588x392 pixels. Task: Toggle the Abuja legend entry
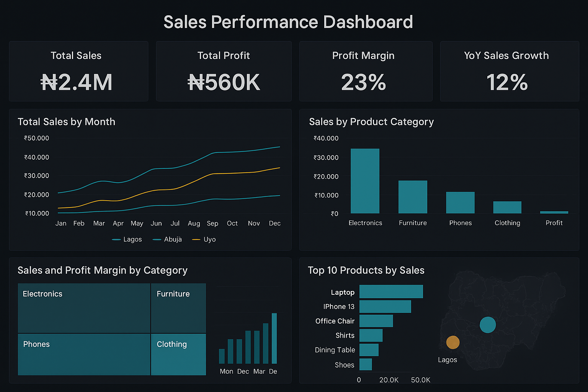[167, 239]
